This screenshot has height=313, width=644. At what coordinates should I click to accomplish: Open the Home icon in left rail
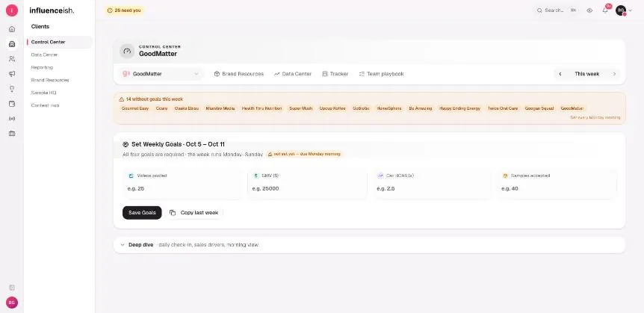point(12,29)
